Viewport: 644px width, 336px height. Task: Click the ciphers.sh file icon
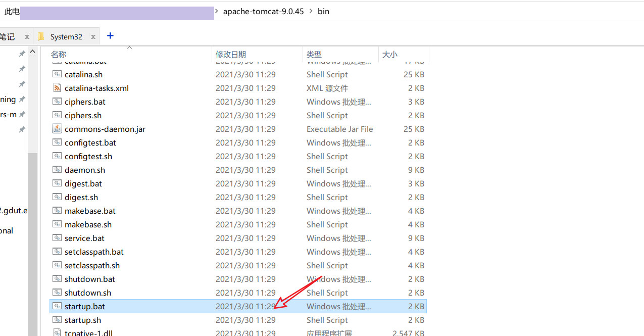57,115
